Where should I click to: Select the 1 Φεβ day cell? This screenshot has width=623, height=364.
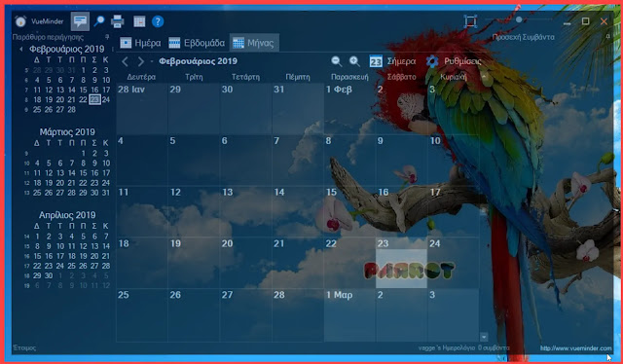(349, 108)
